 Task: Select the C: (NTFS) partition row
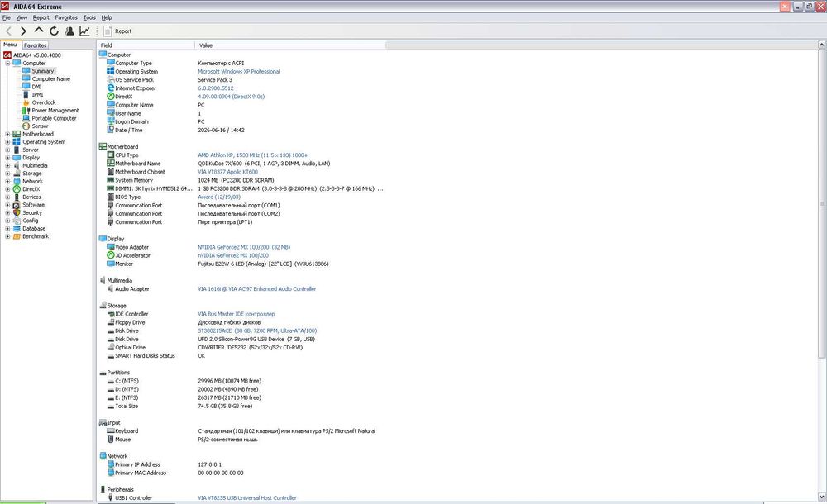[x=241, y=381]
